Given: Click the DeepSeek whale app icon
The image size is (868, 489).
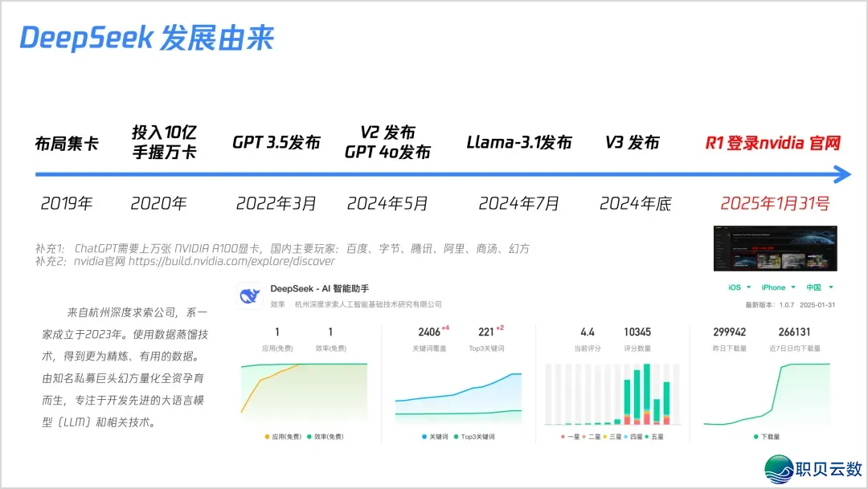Looking at the screenshot, I should 249,296.
